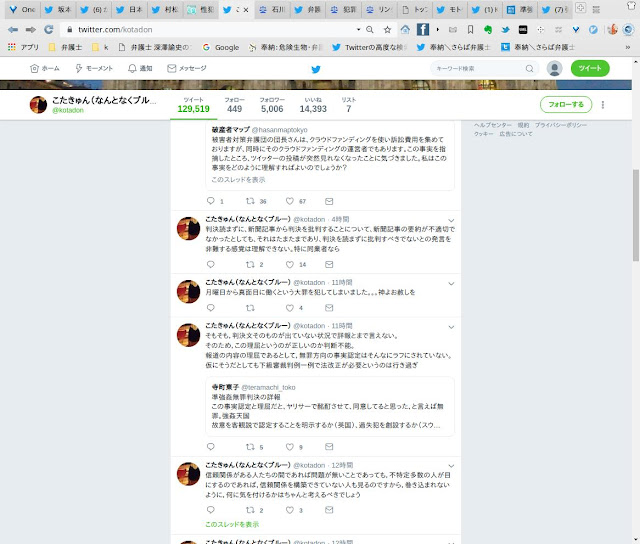This screenshot has width=640, height=544.
Task: Open the Twitterの高度な検索 bookmark
Action: tap(369, 47)
